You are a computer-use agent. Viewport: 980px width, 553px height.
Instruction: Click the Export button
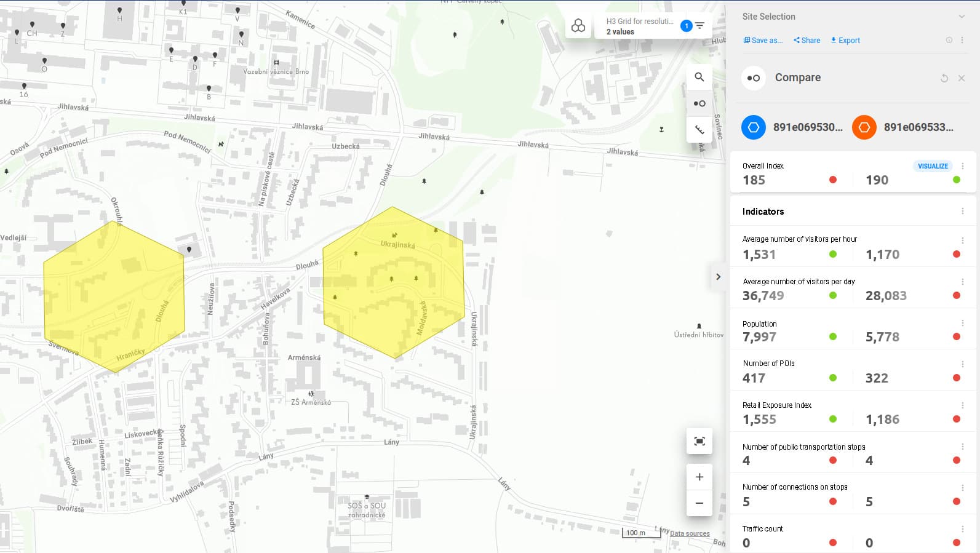coord(845,41)
